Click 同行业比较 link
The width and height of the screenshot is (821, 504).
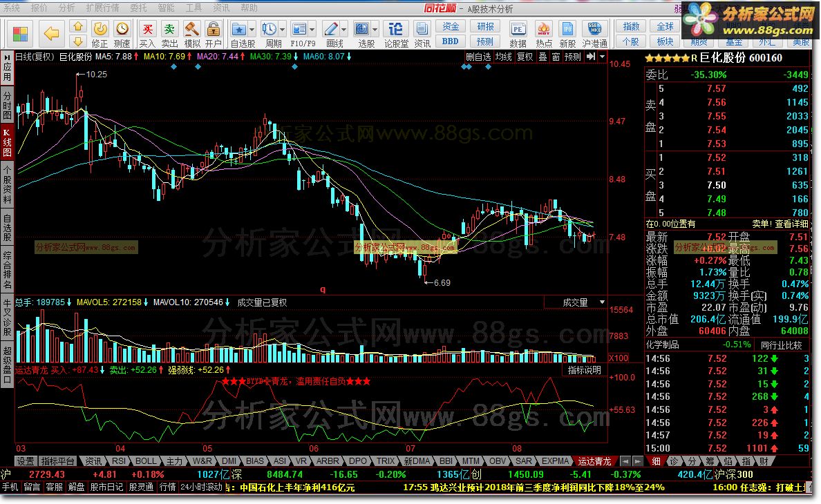tap(781, 345)
